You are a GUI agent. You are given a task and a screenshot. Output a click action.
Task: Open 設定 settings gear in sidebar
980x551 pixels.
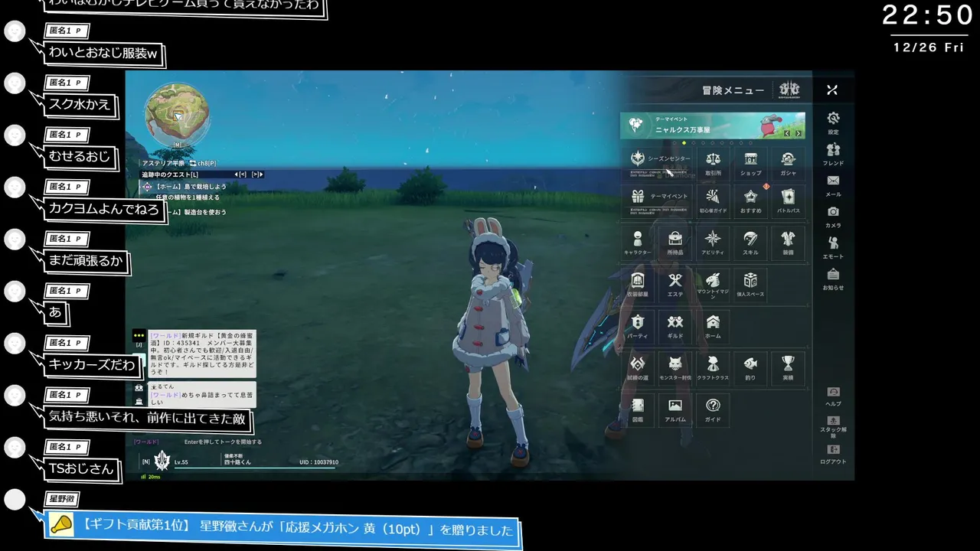pyautogui.click(x=833, y=122)
